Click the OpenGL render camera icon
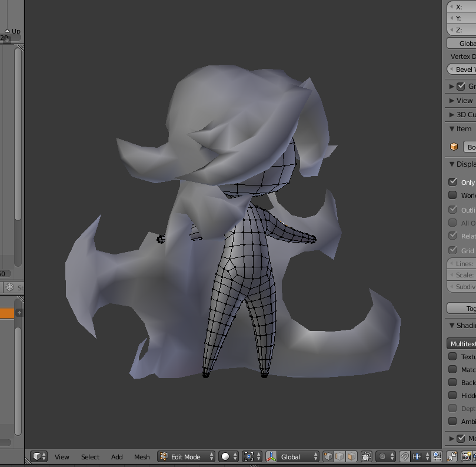 pyautogui.click(x=466, y=456)
